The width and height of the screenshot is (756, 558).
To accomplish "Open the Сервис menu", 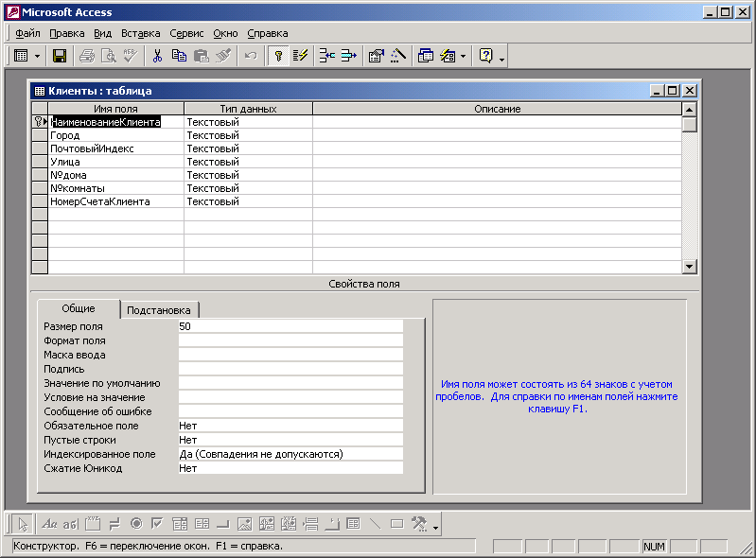I will (186, 33).
